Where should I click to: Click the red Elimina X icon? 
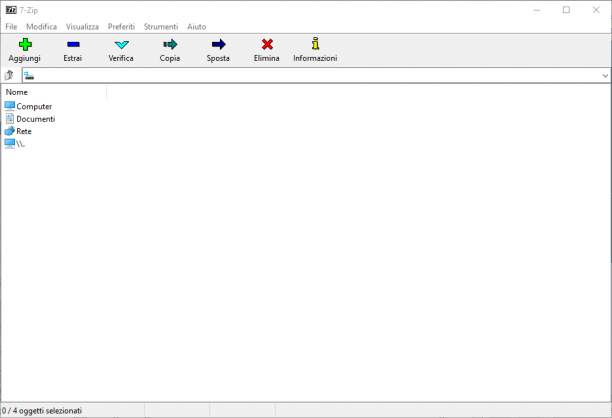267,44
